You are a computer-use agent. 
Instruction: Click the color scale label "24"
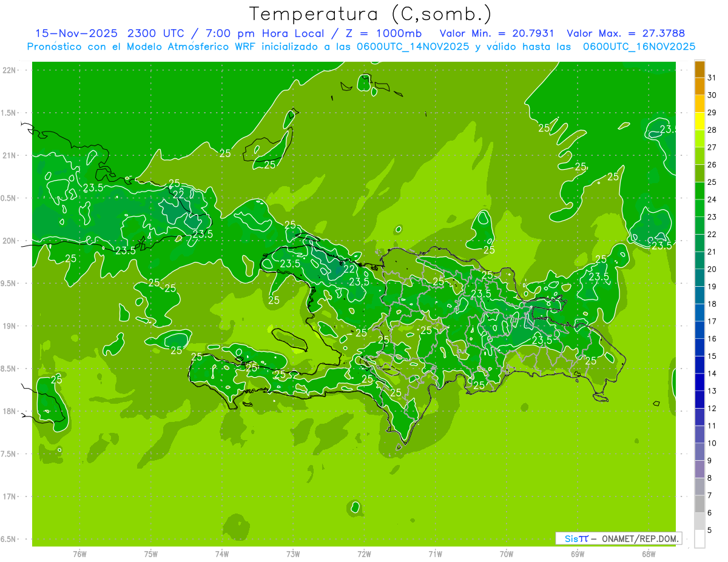point(712,199)
